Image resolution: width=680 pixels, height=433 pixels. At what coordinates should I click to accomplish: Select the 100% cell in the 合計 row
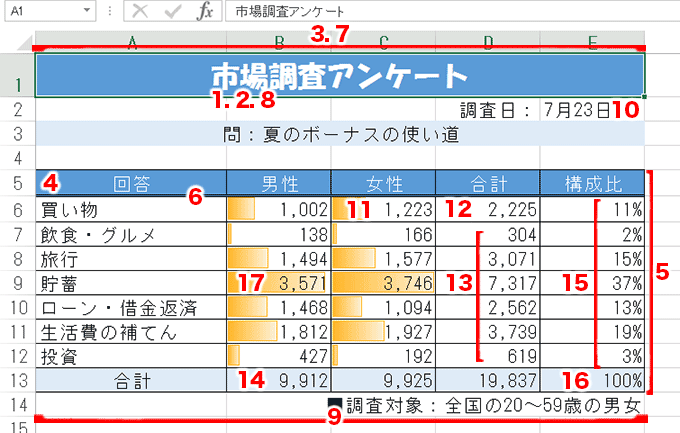(592, 379)
